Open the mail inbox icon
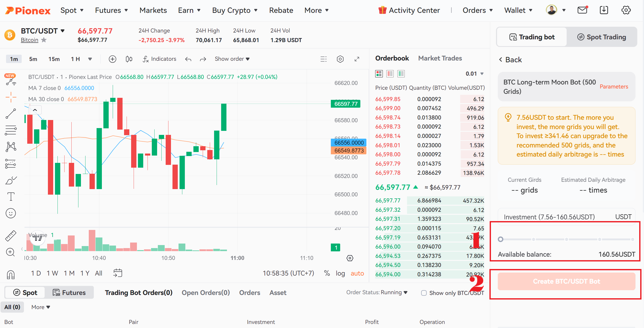Image resolution: width=644 pixels, height=328 pixels. pos(582,10)
